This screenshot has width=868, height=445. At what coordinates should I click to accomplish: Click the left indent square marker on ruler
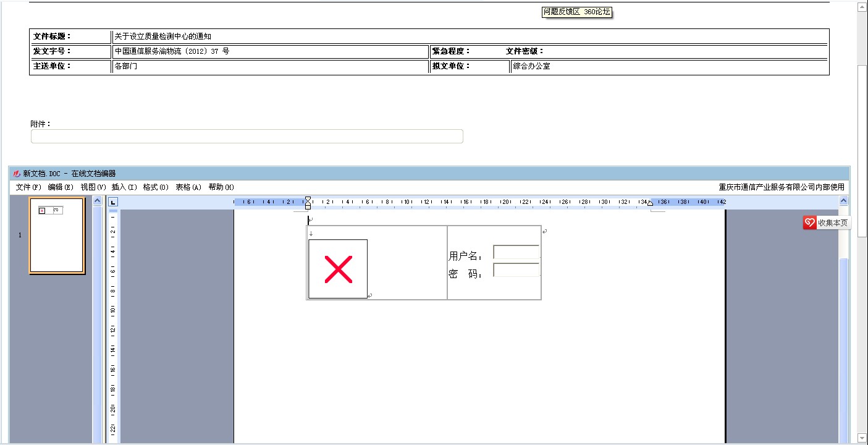[308, 207]
